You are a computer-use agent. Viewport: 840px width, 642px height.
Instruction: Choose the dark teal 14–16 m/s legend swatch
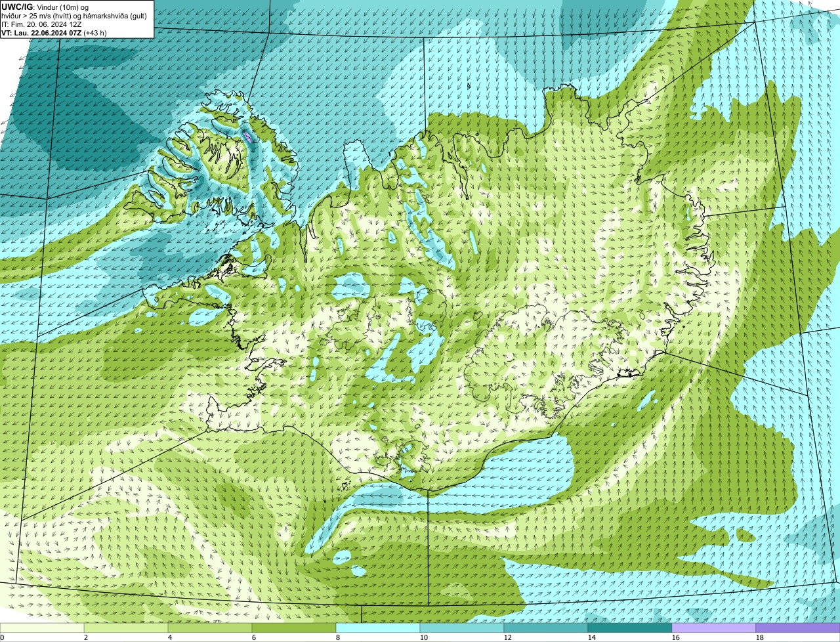(630, 628)
